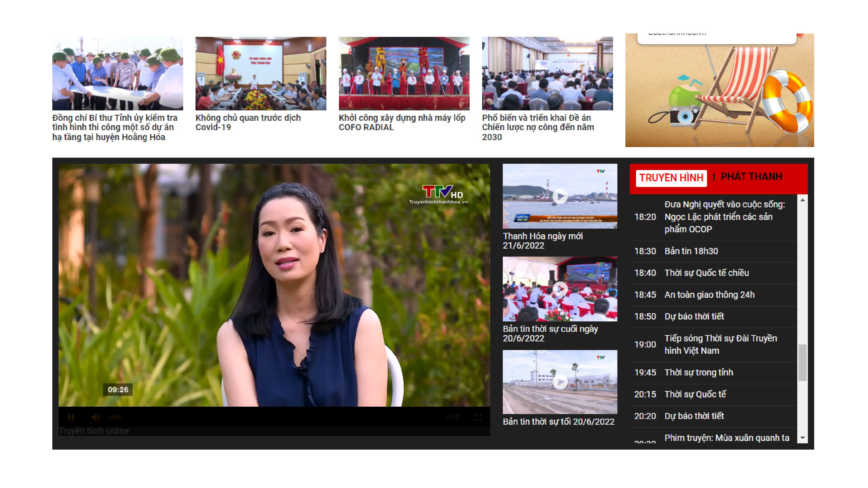This screenshot has width=868, height=488.
Task: Select the 19:45 Thời sự trong tỉnh program
Action: pos(699,372)
